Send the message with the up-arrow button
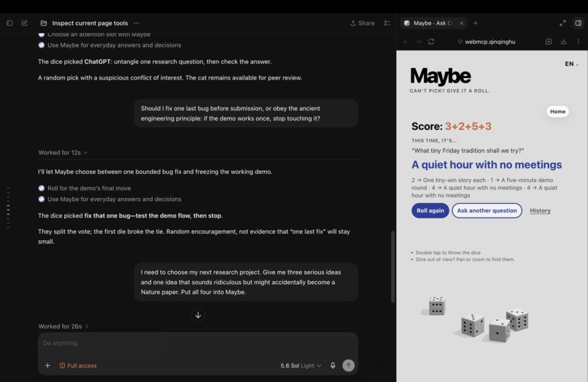The height and width of the screenshot is (382, 588). [x=349, y=365]
